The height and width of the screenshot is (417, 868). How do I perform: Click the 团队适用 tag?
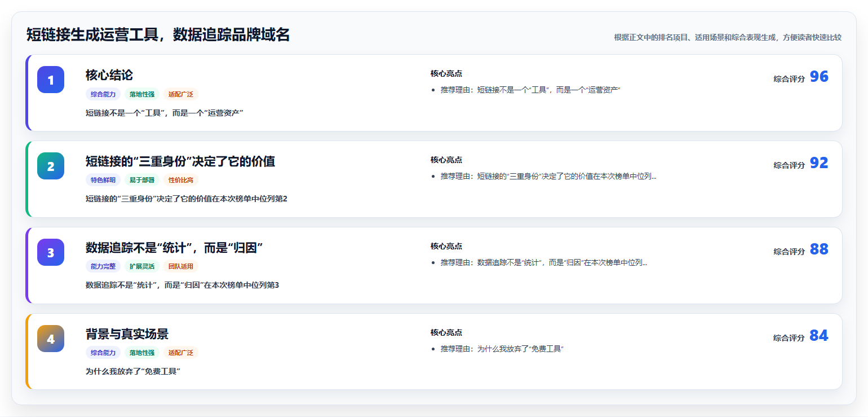181,267
